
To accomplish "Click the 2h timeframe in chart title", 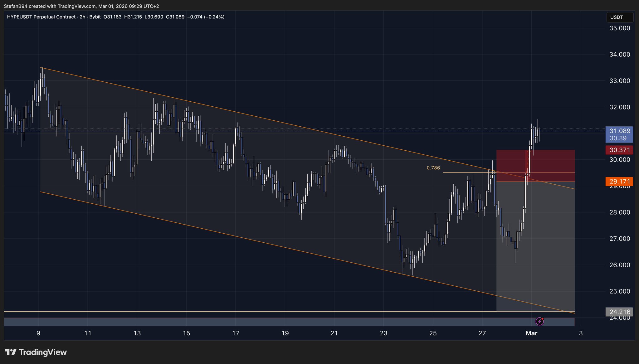I will [x=82, y=17].
